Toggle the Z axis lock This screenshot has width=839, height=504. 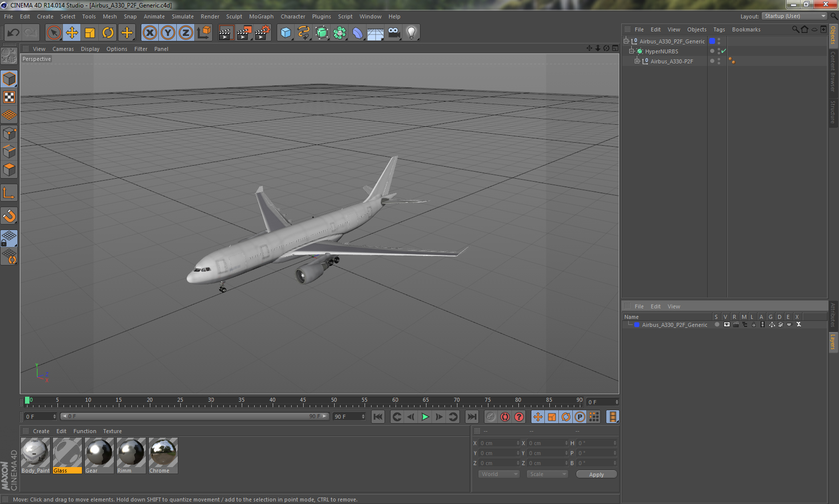click(186, 33)
